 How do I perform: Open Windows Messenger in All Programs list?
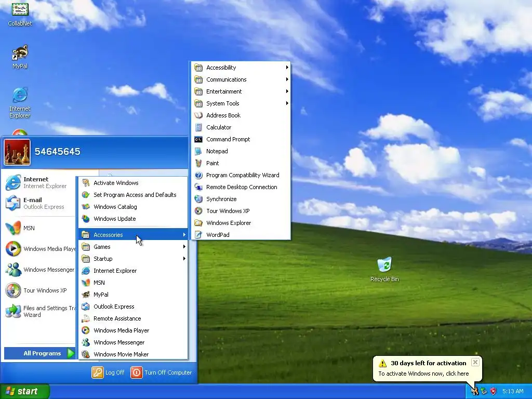[133, 342]
